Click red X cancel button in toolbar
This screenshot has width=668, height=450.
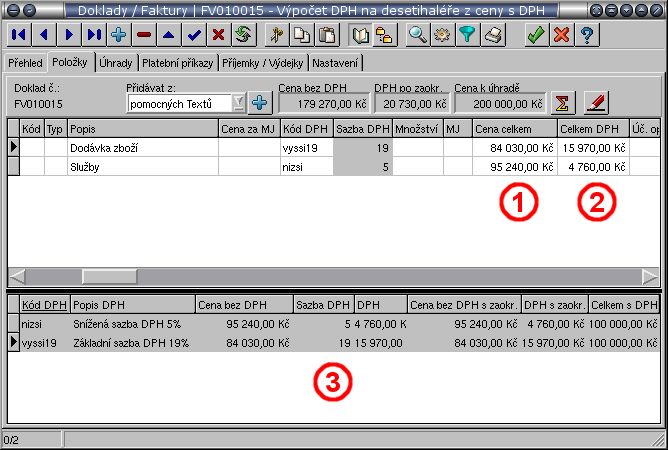(x=561, y=36)
